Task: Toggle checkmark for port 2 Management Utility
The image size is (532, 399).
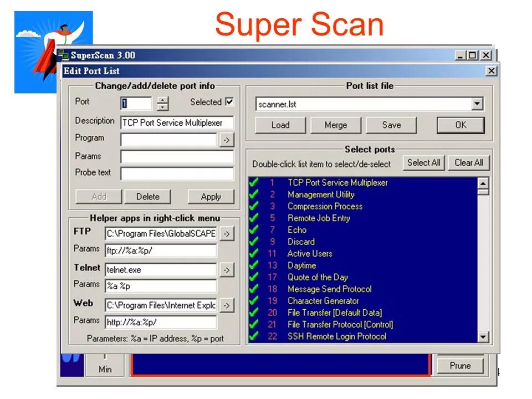Action: (x=254, y=195)
